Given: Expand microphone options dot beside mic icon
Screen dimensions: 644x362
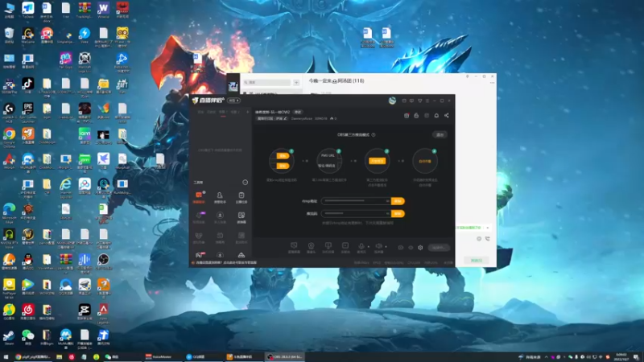Looking at the screenshot, I should 369,247.
